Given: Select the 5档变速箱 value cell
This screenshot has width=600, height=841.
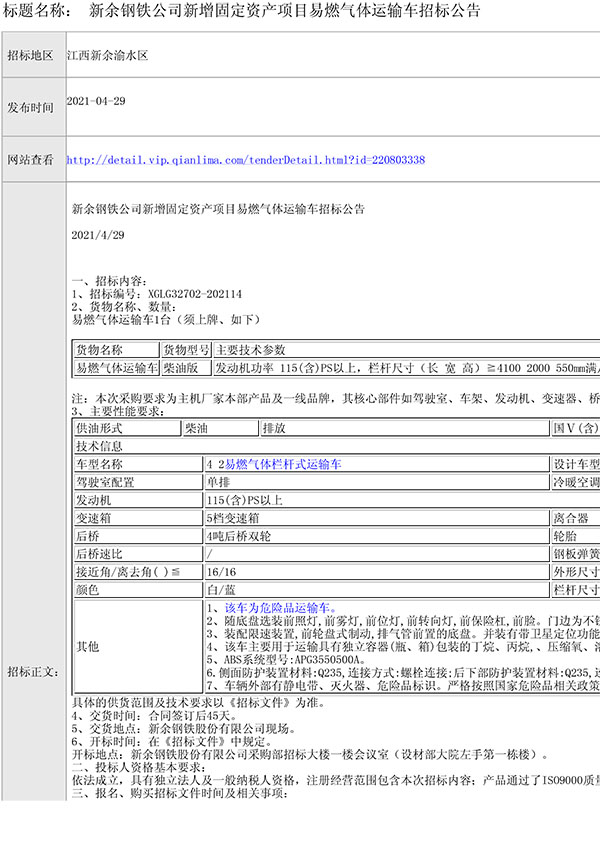Looking at the screenshot, I should coord(377,518).
